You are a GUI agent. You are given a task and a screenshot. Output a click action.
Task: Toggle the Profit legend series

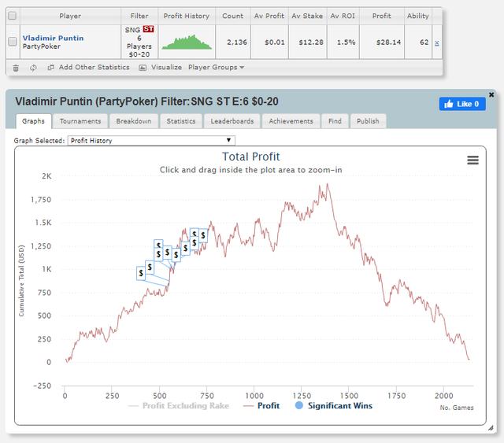[x=261, y=406]
